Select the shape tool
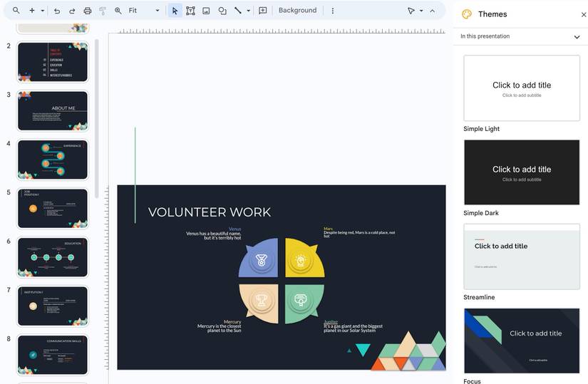 [222, 11]
